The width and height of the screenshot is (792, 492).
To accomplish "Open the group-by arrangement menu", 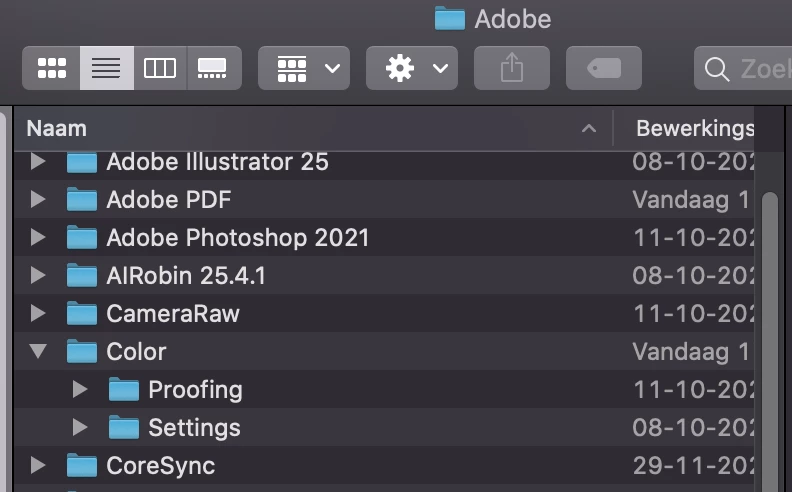I will [x=304, y=68].
